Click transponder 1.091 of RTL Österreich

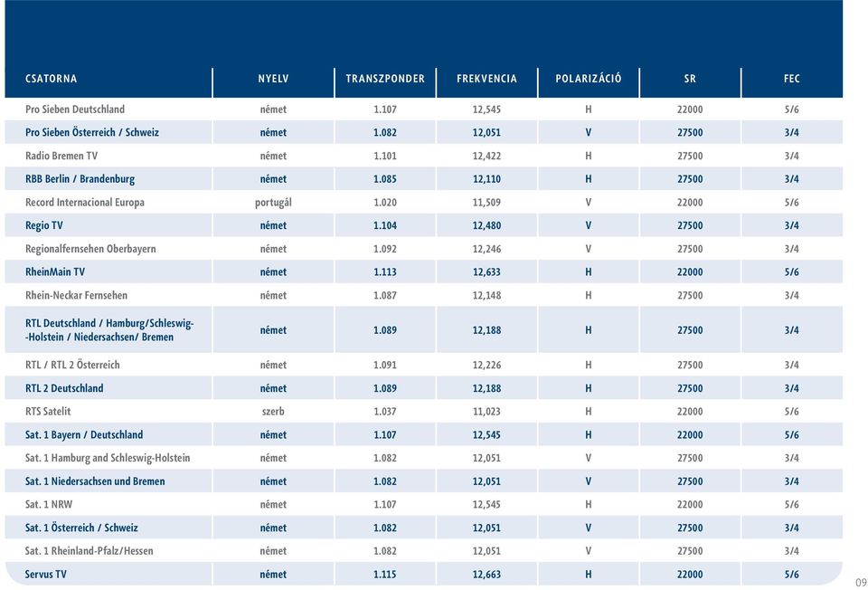tap(385, 365)
